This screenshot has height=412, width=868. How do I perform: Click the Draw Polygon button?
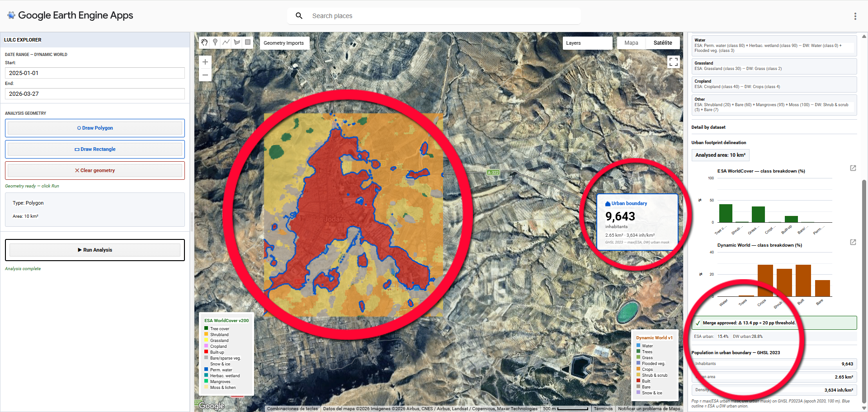pos(95,128)
